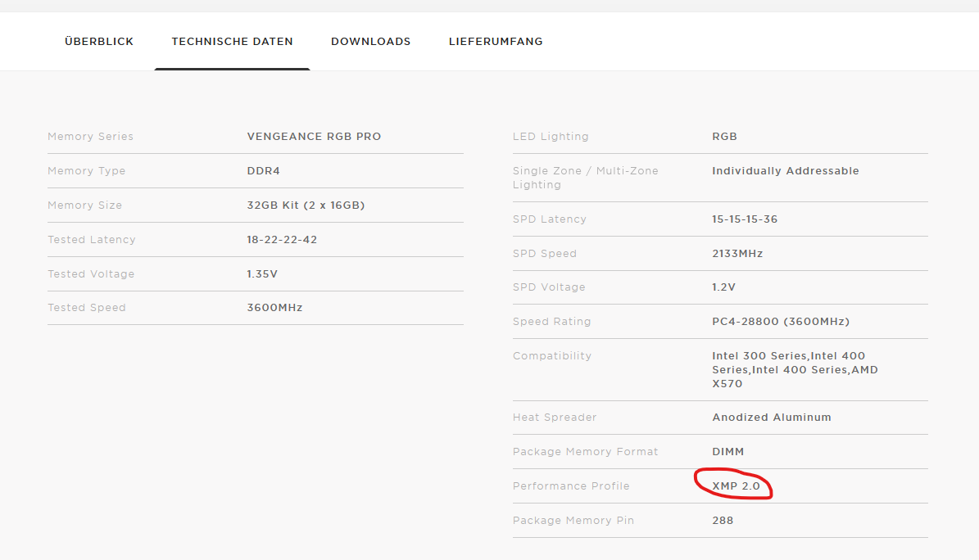Select the Anodized Aluminum value
Screen dimensions: 979x560
[772, 417]
